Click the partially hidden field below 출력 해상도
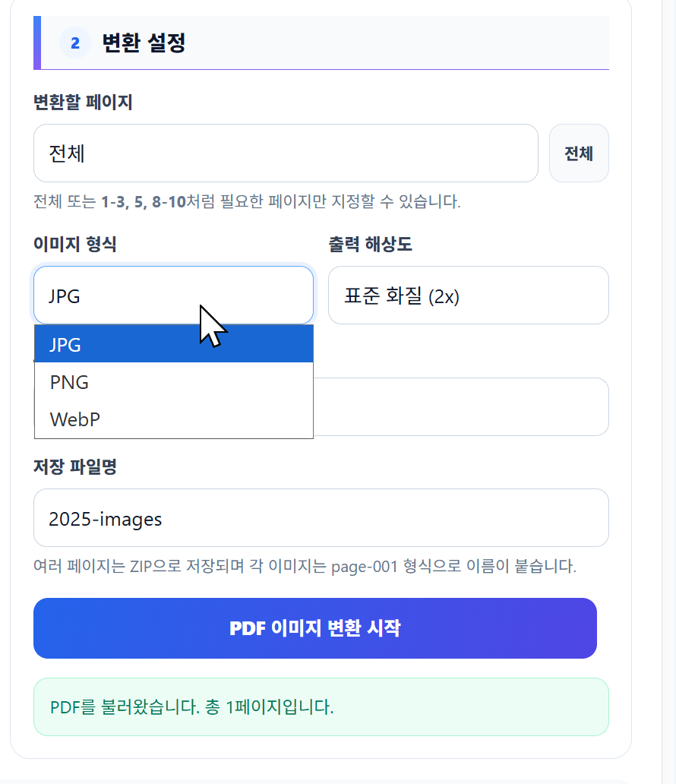 [461, 407]
